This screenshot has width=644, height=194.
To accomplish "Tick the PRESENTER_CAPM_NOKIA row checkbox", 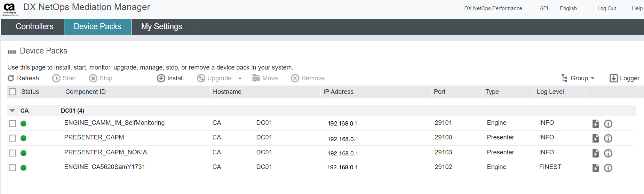I will click(x=13, y=153).
